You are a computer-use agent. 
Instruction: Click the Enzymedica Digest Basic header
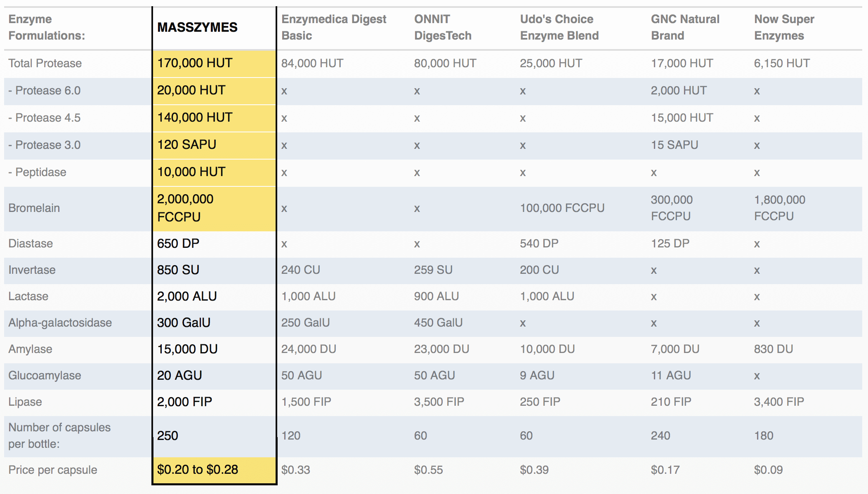point(333,27)
